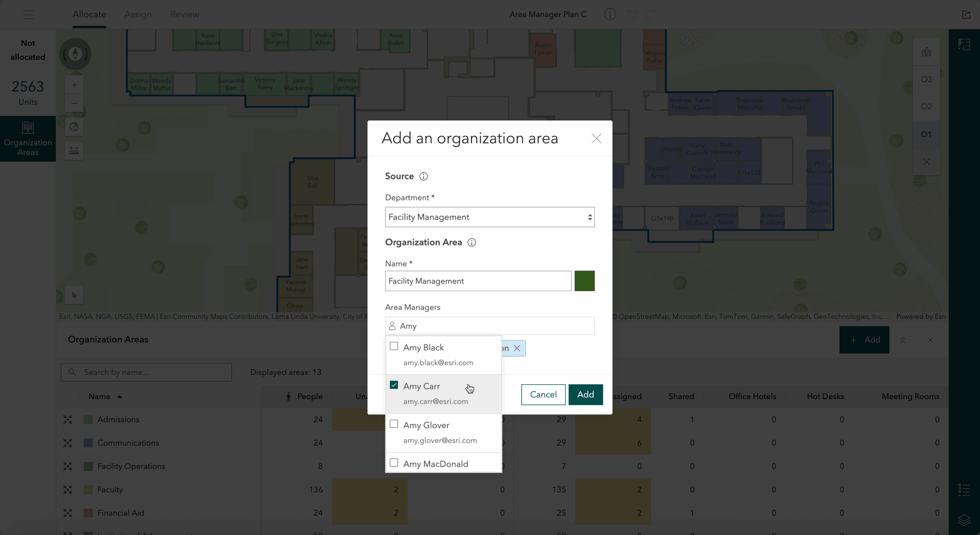Click the zoom in map button
The width and height of the screenshot is (980, 535).
74,85
